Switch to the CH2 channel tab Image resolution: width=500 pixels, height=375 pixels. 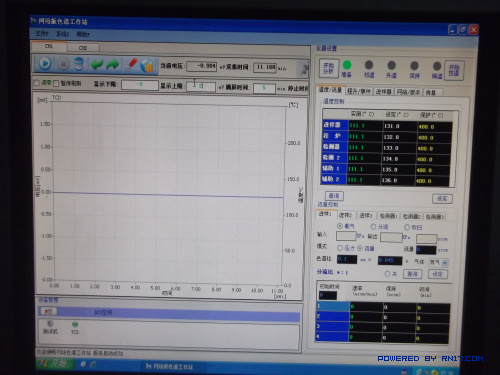pyautogui.click(x=83, y=48)
